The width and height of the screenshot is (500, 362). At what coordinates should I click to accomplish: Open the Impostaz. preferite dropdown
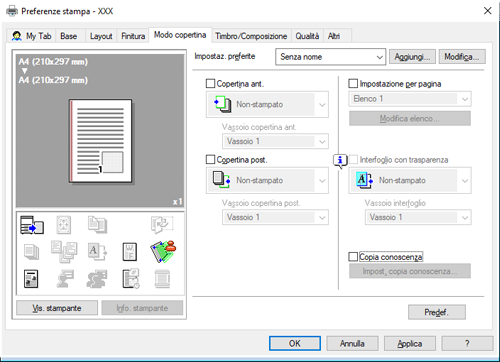click(330, 57)
